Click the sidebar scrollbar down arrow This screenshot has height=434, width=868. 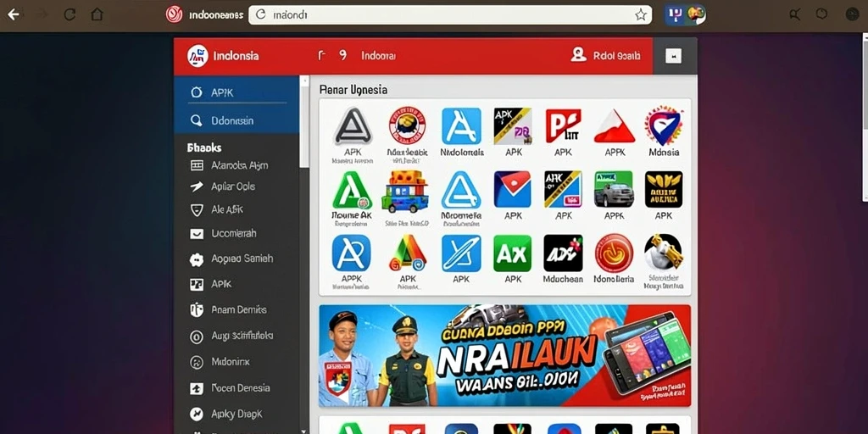pos(303,430)
